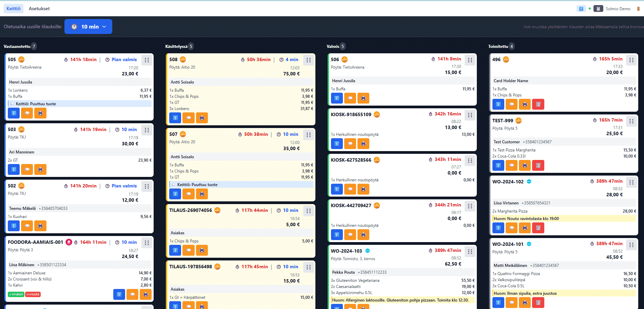
Task: Delete order 496 with the trash icon
Action: click(538, 104)
